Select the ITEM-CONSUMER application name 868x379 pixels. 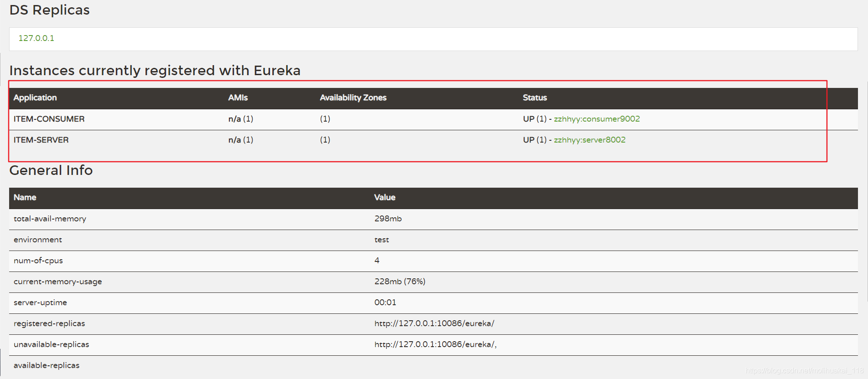tap(49, 119)
